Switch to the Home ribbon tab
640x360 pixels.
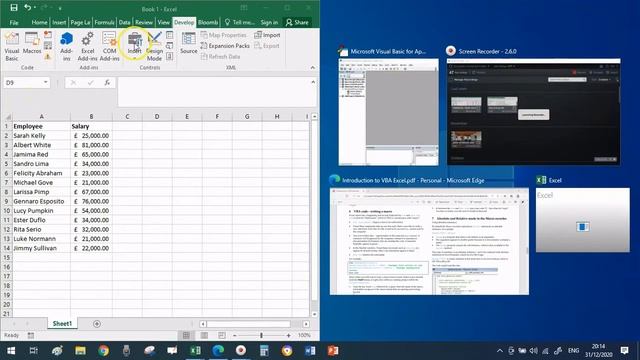(39, 22)
